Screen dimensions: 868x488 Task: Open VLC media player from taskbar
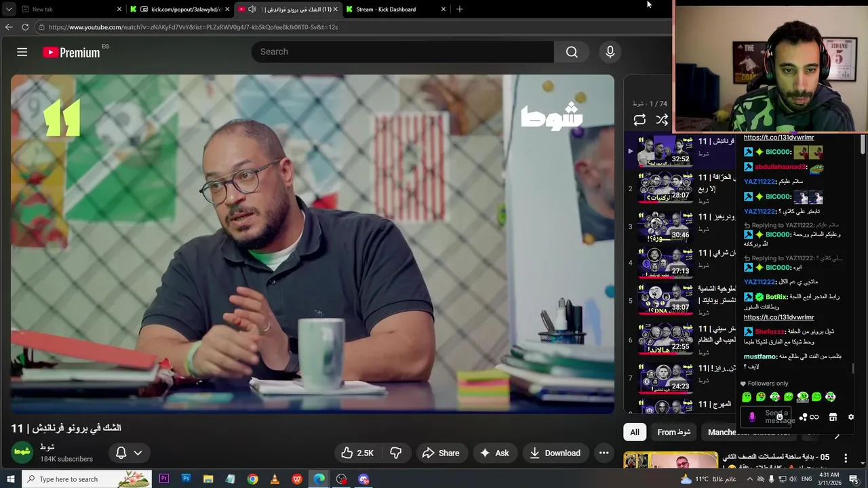click(x=275, y=479)
